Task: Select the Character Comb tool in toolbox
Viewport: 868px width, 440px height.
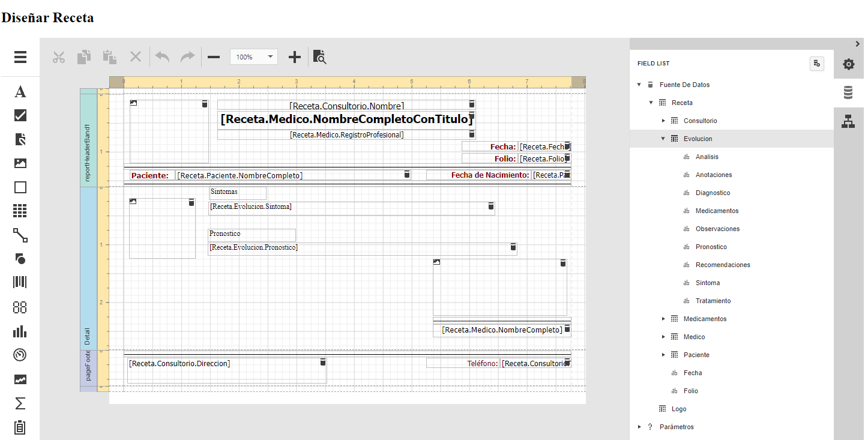Action: (20, 307)
